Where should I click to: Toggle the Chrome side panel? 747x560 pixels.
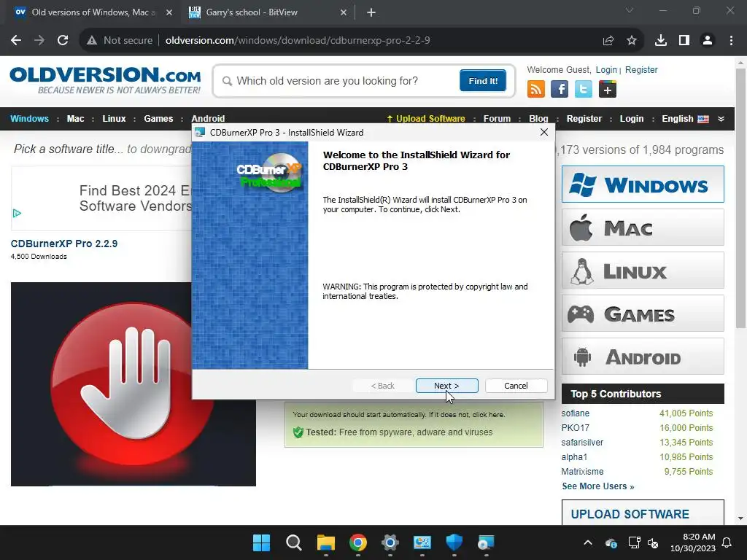(x=684, y=41)
